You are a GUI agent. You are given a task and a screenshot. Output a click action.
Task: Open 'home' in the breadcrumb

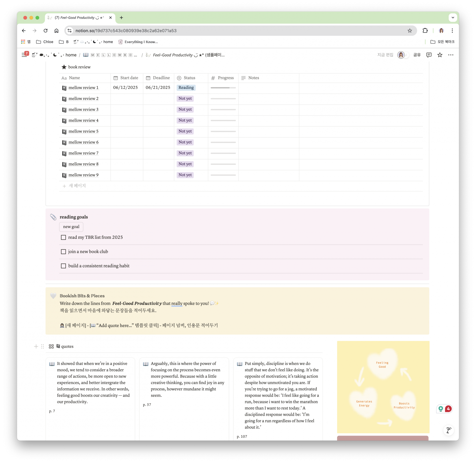tap(71, 55)
